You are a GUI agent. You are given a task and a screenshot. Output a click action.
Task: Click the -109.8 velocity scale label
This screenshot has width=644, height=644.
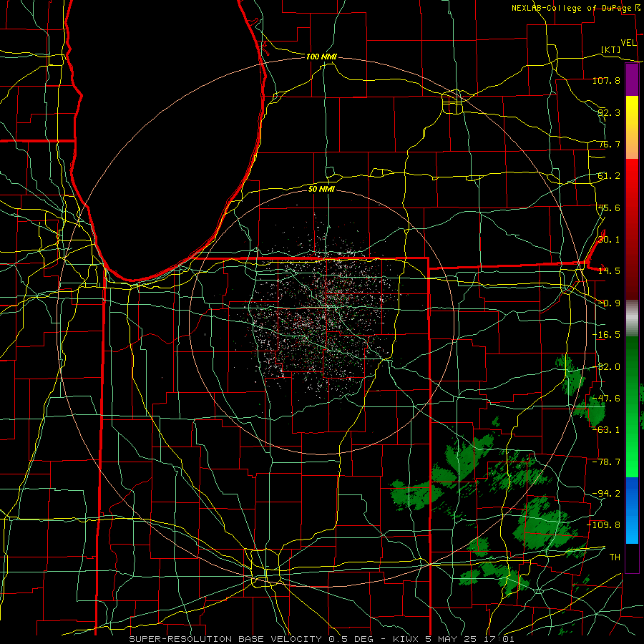604,525
